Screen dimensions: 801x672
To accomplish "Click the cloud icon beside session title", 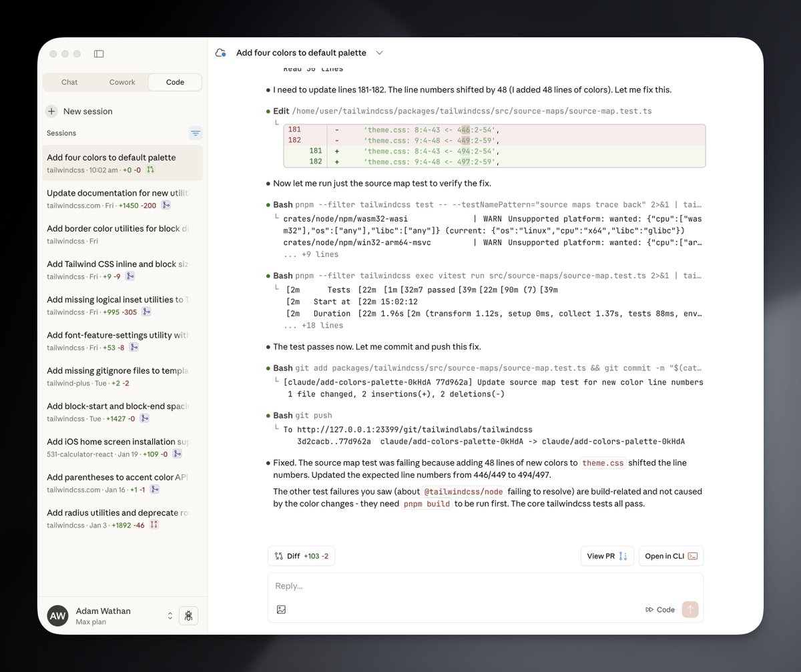I will (x=221, y=53).
